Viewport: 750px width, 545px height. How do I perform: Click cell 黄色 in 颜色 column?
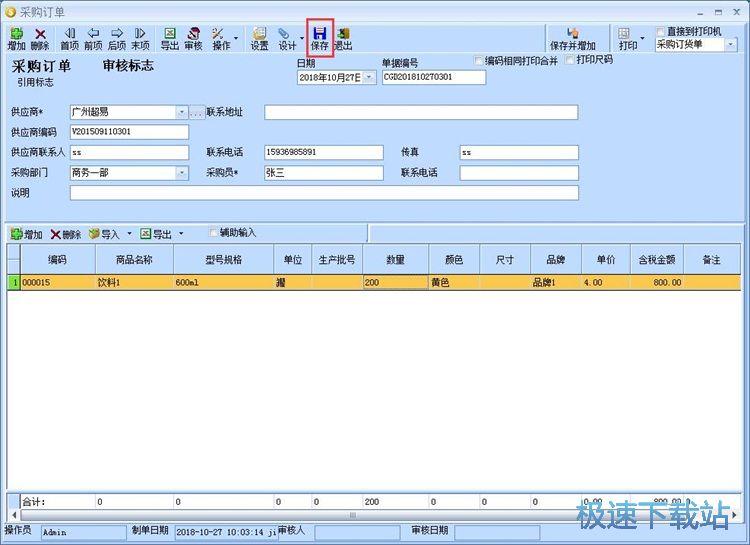click(x=454, y=282)
